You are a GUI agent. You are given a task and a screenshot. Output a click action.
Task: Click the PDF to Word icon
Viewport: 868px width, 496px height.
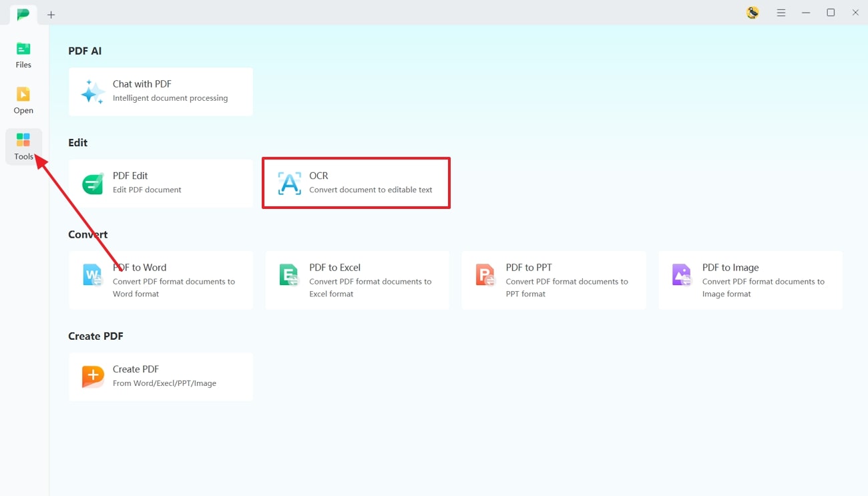pyautogui.click(x=92, y=275)
